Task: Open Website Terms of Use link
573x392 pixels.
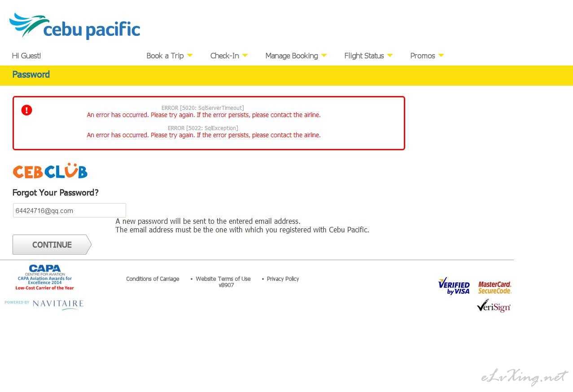Action: [x=223, y=279]
